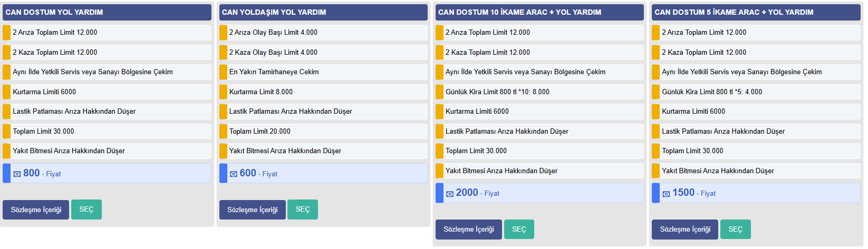Image resolution: width=868 pixels, height=249 pixels.
Task: Click money icon beside 1500 price
Action: 667,194
